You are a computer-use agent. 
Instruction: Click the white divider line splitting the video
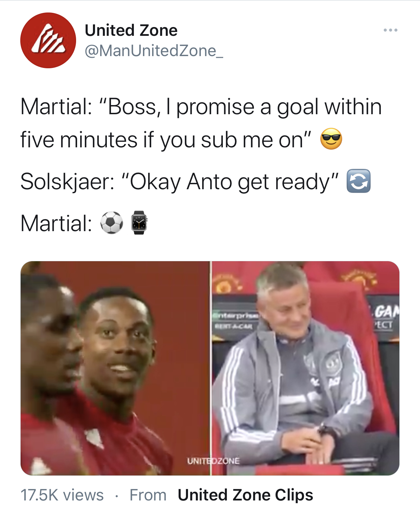(x=210, y=368)
